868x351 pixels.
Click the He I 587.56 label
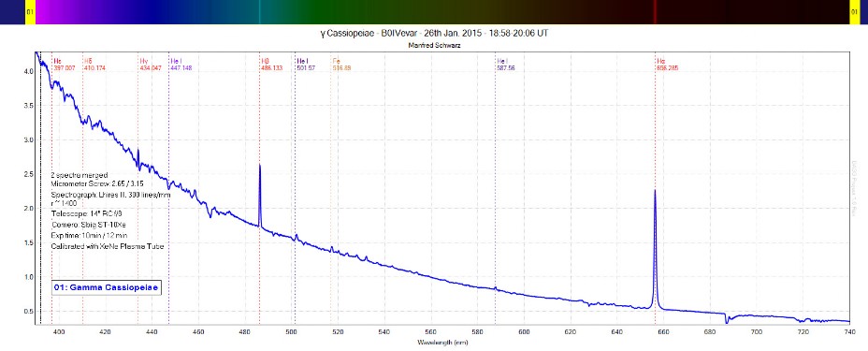[506, 65]
